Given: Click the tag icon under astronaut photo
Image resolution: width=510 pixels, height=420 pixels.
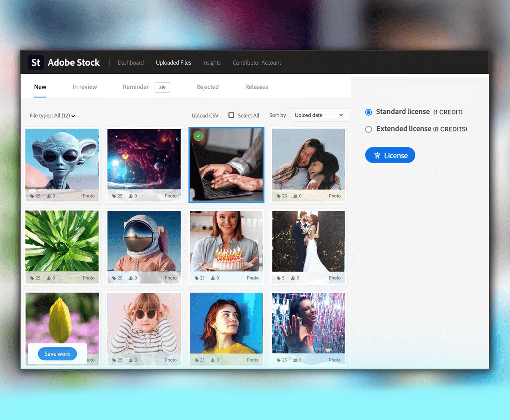Looking at the screenshot, I should tap(114, 278).
